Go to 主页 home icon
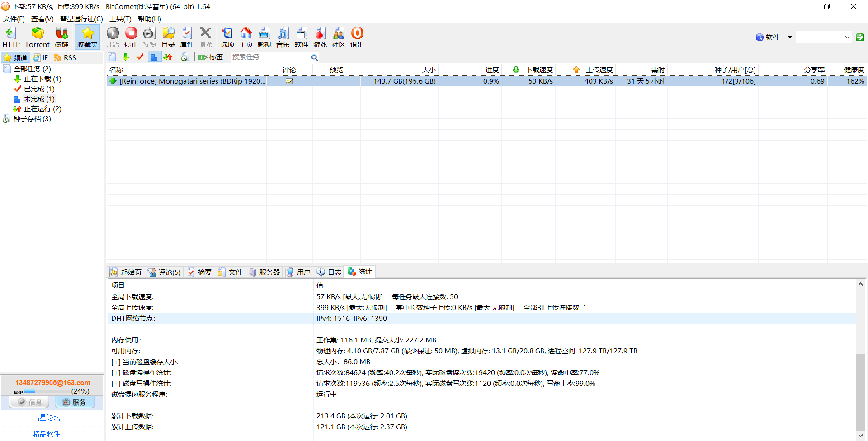Image resolution: width=868 pixels, height=441 pixels. tap(246, 37)
